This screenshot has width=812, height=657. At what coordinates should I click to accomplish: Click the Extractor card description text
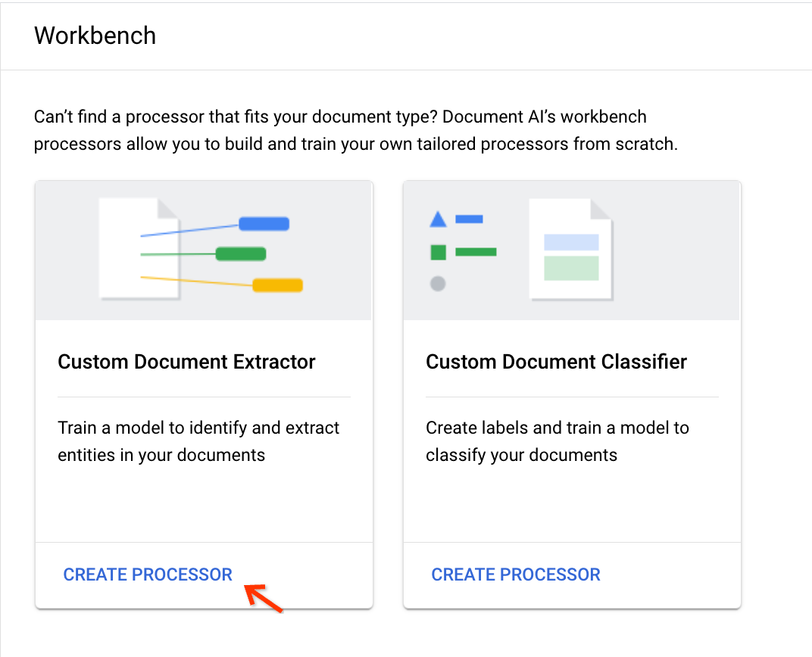click(198, 441)
